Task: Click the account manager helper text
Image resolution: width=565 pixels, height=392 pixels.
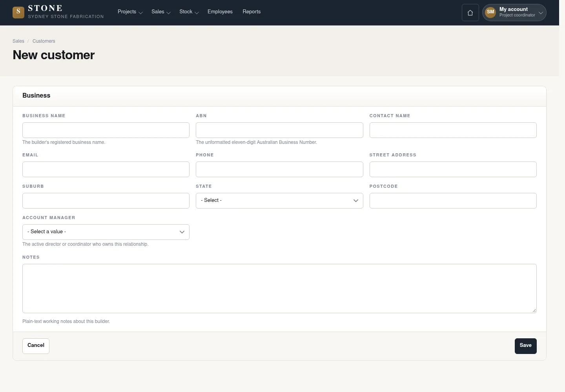Action: point(85,244)
